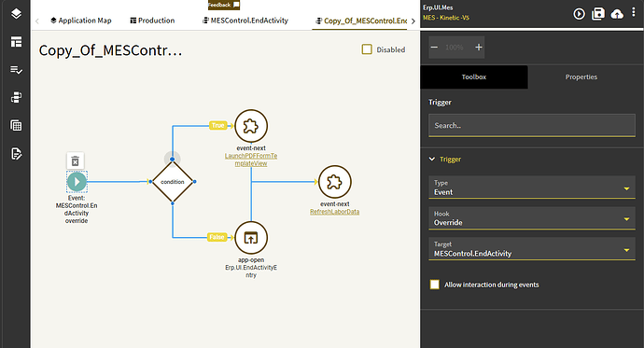Delete the trigger node with trash icon
Image resolution: width=644 pixels, height=348 pixels.
pyautogui.click(x=76, y=160)
